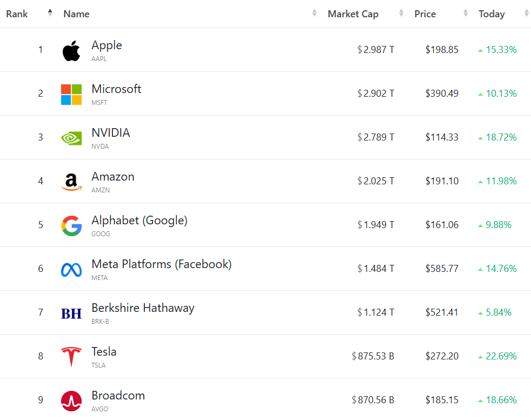The height and width of the screenshot is (420, 531).
Task: Open the Meta Platforms (Facebook) link
Action: 161,264
